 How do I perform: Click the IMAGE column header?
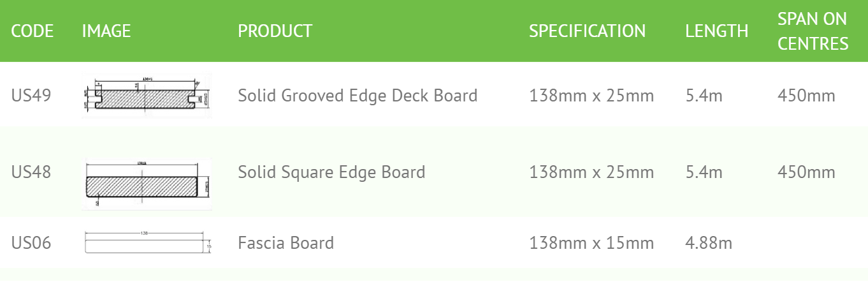[x=106, y=31]
